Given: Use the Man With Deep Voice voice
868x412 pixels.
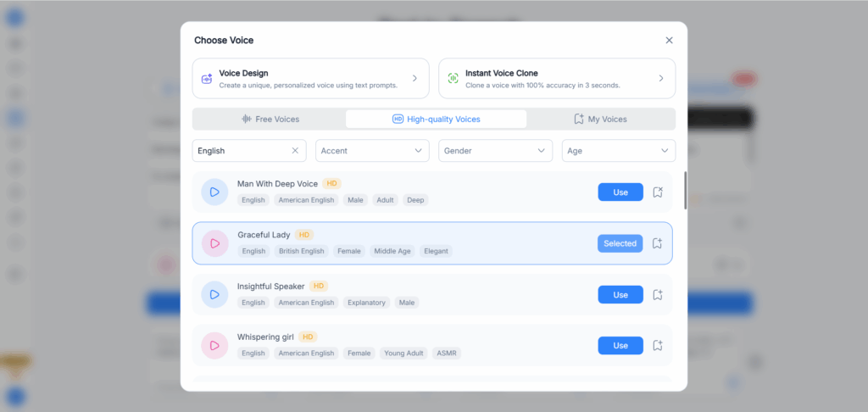Looking at the screenshot, I should click(x=620, y=192).
